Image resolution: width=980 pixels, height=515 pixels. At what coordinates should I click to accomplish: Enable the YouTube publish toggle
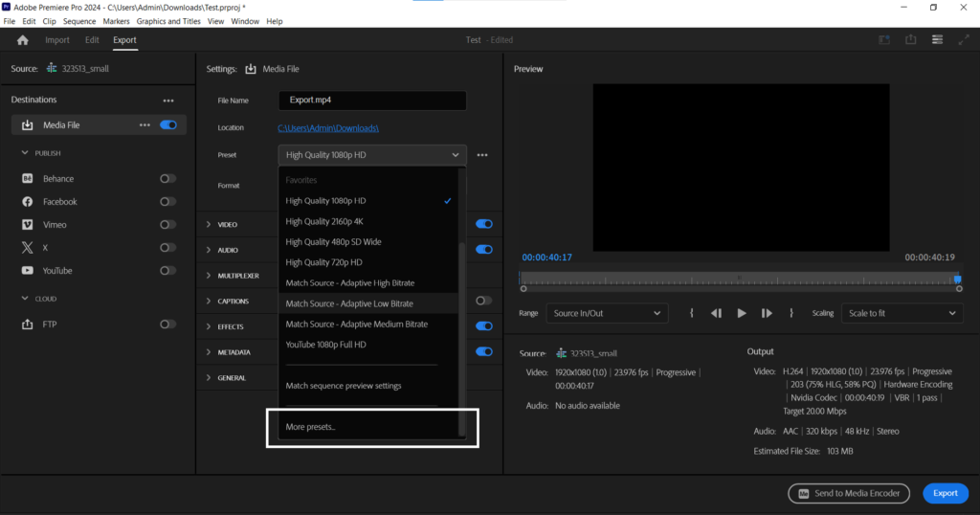(x=167, y=271)
